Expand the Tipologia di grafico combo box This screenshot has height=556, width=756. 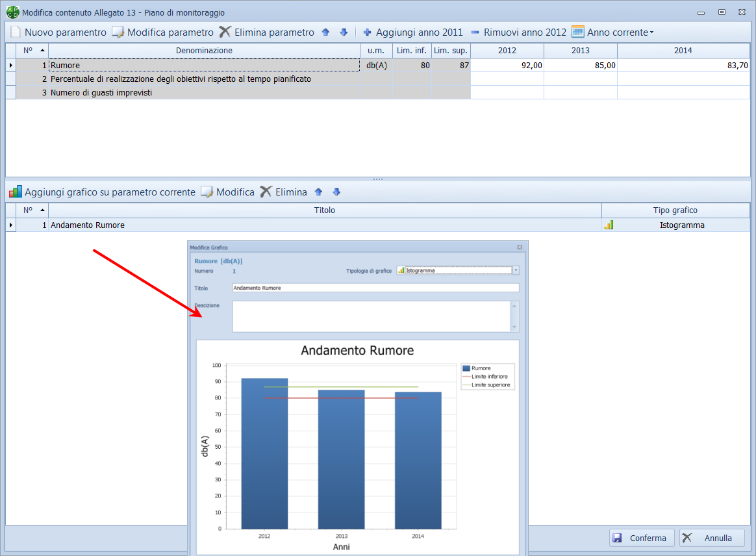tap(516, 271)
